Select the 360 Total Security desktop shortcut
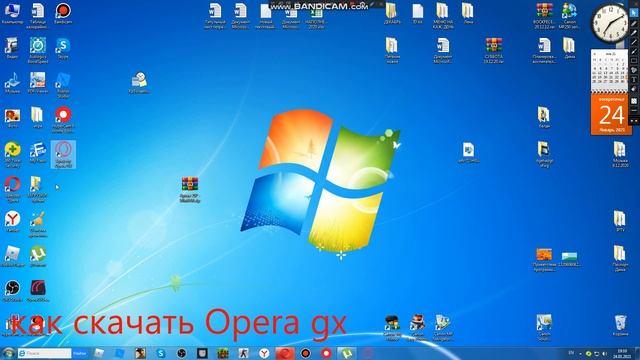Image resolution: width=640 pixels, height=360 pixels. click(12, 155)
